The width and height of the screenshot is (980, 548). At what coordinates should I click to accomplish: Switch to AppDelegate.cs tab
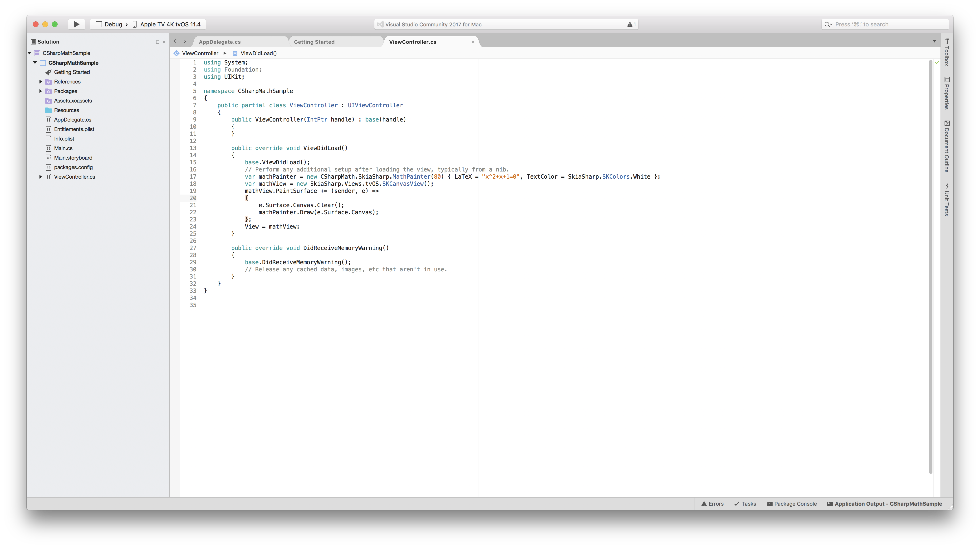coord(219,42)
